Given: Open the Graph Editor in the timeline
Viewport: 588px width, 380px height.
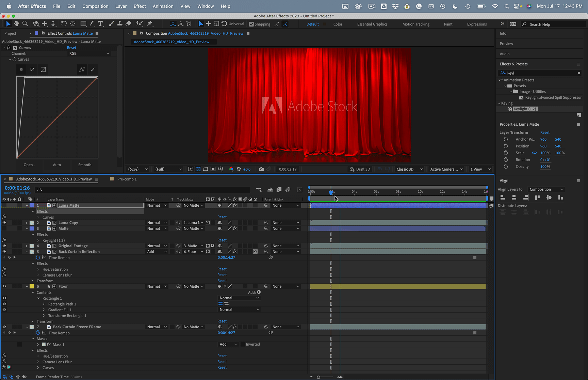Looking at the screenshot, I should pyautogui.click(x=299, y=190).
